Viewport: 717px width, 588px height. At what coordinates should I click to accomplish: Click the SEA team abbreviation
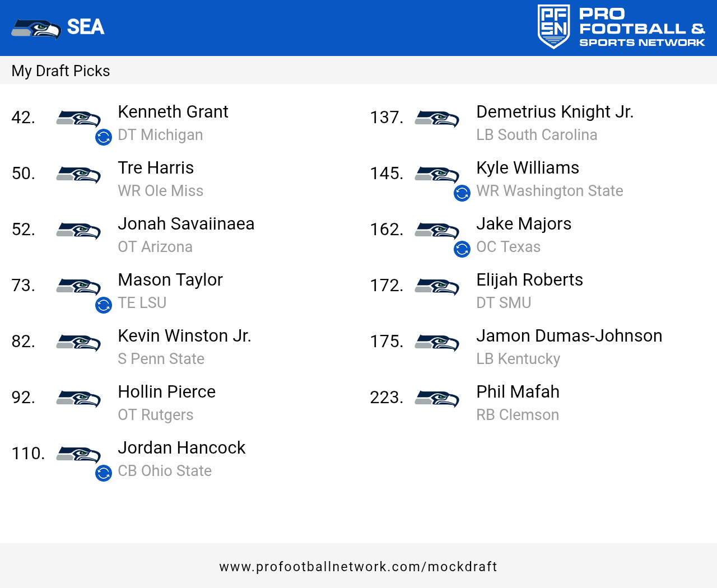pos(86,27)
